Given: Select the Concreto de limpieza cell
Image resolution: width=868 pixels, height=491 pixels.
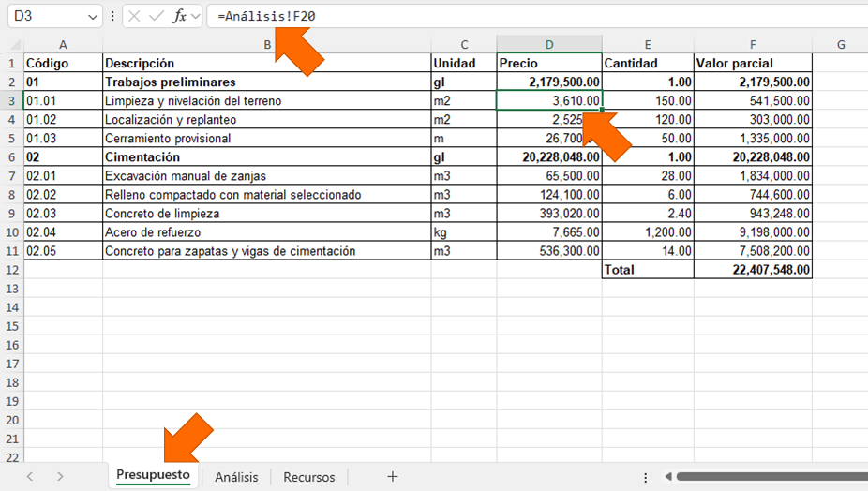Looking at the screenshot, I should tap(267, 214).
